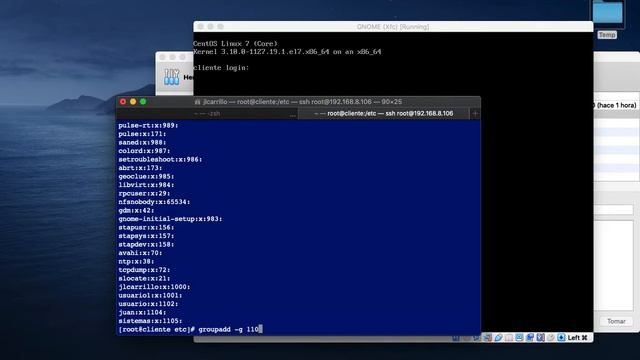Close the Terminal window with red button
Image resolution: width=640 pixels, height=360 pixels.
123,102
